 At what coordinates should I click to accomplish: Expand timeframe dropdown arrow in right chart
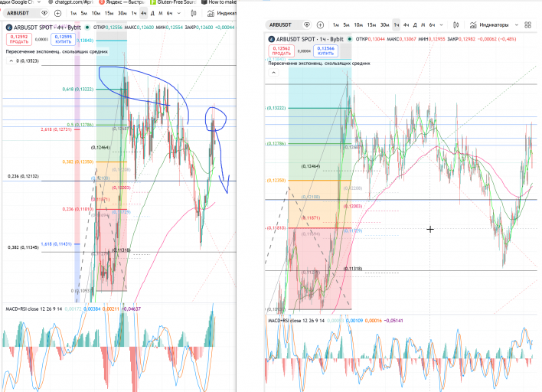(x=441, y=25)
